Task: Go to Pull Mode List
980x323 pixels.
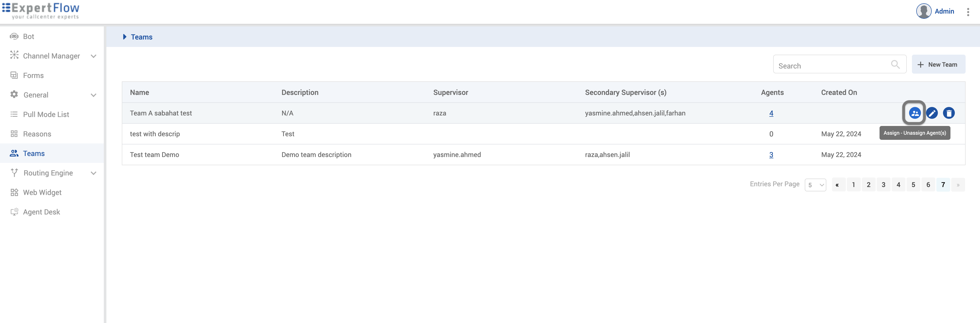Action: pos(46,114)
